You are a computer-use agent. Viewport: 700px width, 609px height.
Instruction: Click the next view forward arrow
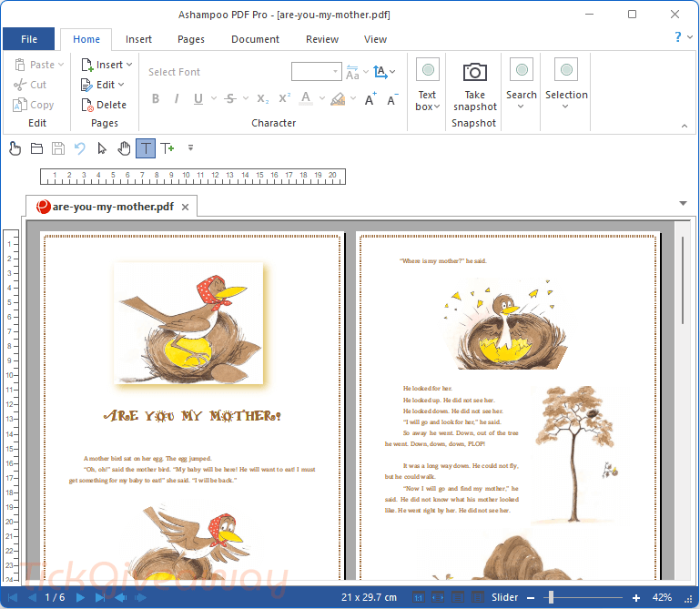pyautogui.click(x=140, y=597)
